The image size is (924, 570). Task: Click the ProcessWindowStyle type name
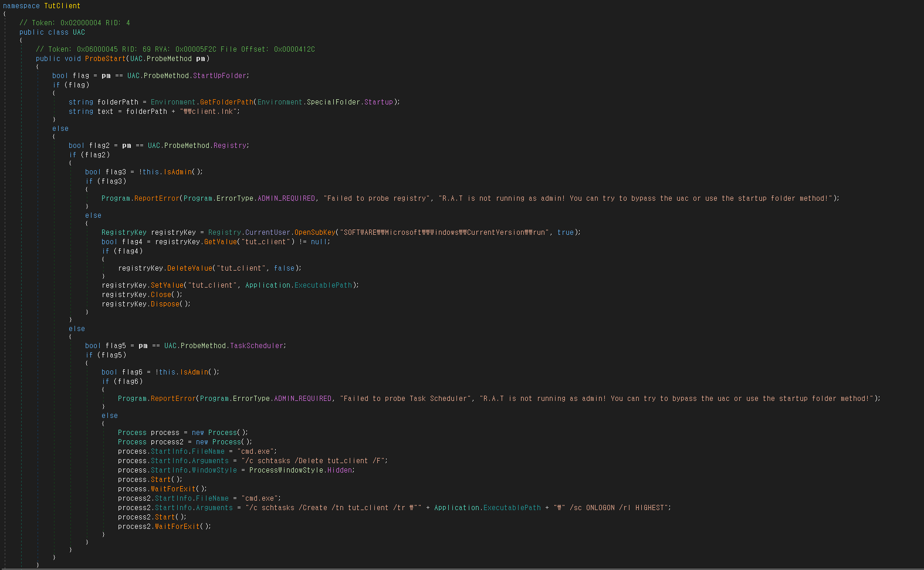pos(286,470)
